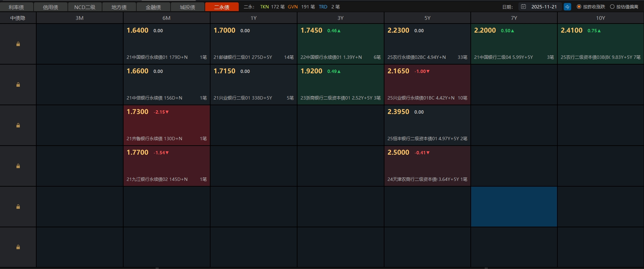Click lock icon beside 21九江银行永续债02 row

[x=18, y=166]
